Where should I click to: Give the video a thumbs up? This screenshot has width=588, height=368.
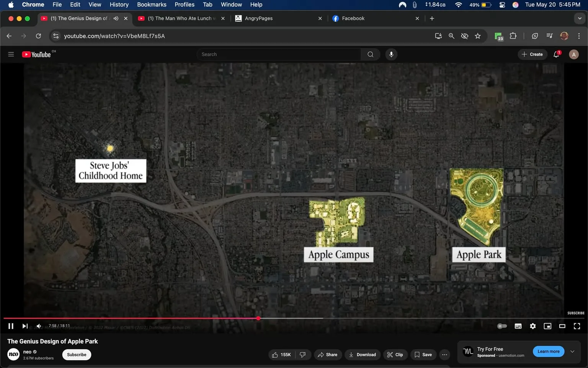[275, 355]
